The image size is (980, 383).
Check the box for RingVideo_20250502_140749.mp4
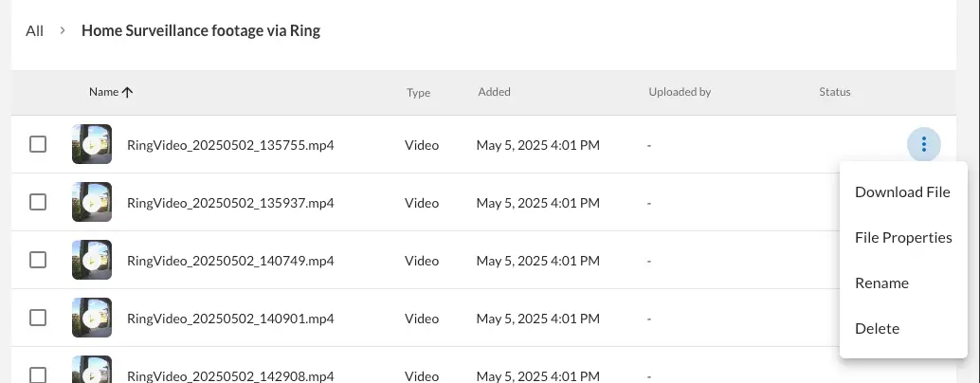[38, 260]
